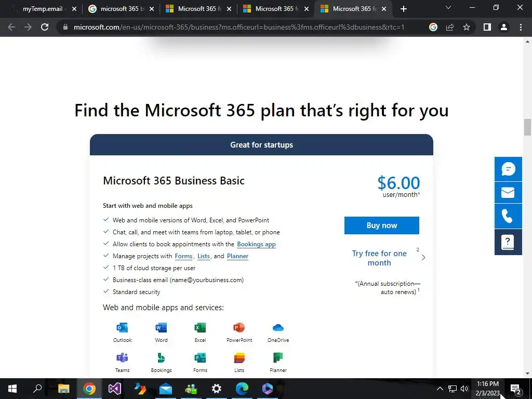Click the page vertical scrollbar thumb
The width and height of the screenshot is (532, 399).
click(x=527, y=127)
